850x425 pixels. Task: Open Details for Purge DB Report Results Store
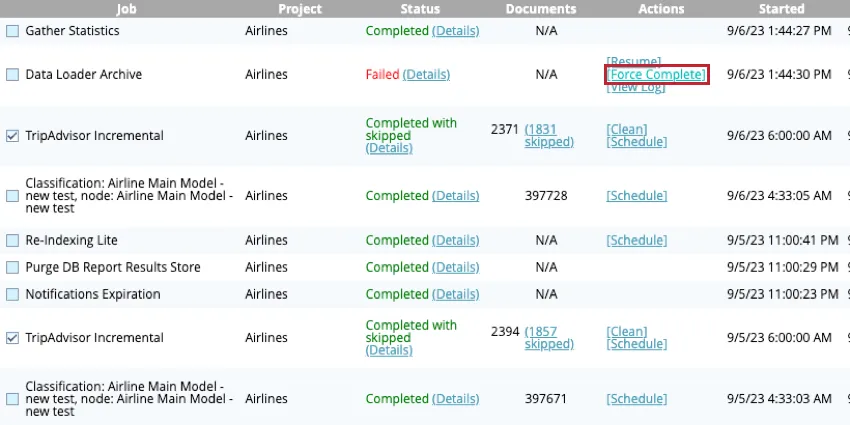click(455, 267)
